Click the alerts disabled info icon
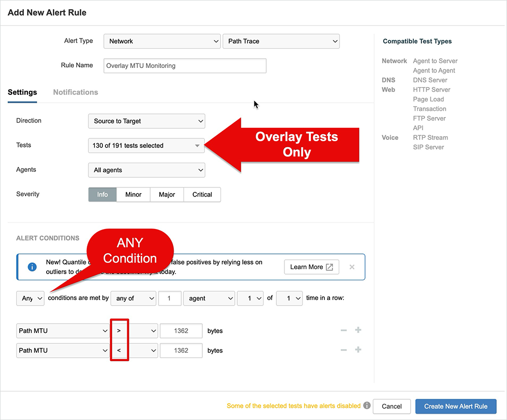The width and height of the screenshot is (507, 420). 367,406
